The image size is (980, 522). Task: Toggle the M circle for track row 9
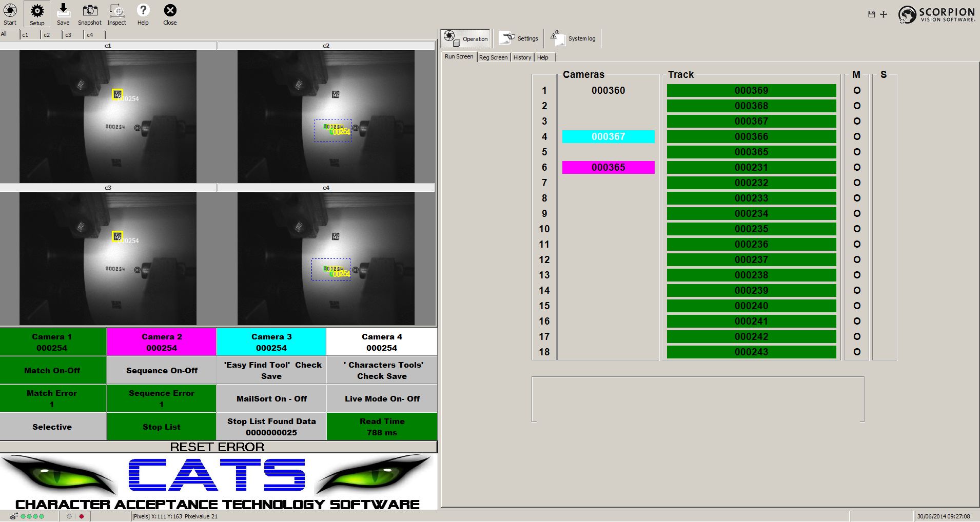click(x=857, y=213)
